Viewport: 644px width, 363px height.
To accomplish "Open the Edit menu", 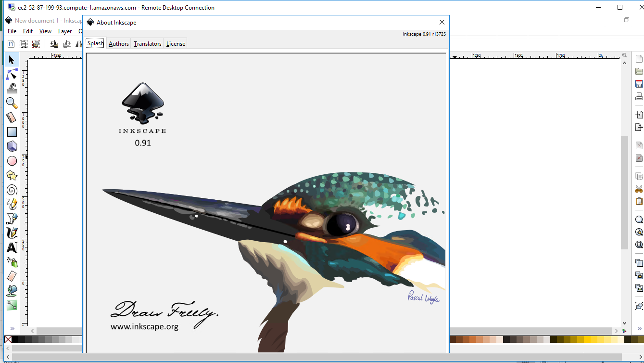I will pyautogui.click(x=27, y=31).
